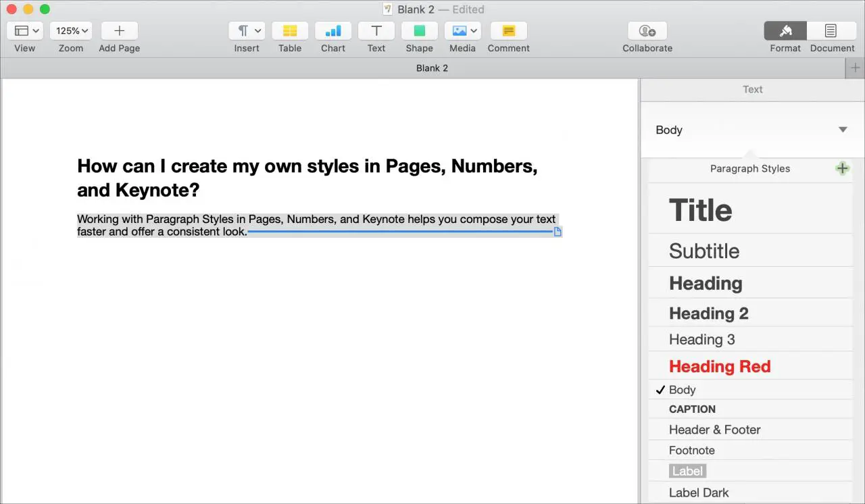Screen dimensions: 865x504
Task: Expand the 125% Zoom dropdown
Action: 72,31
